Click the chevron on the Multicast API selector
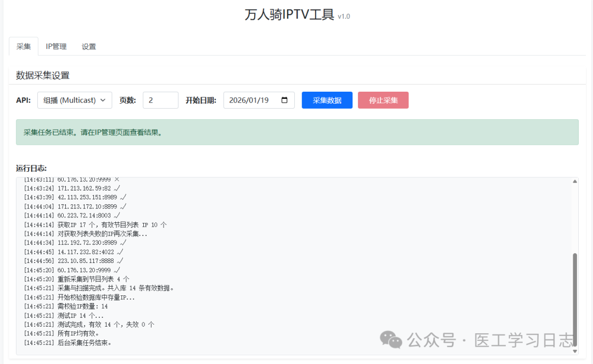The height and width of the screenshot is (364, 593). (104, 100)
